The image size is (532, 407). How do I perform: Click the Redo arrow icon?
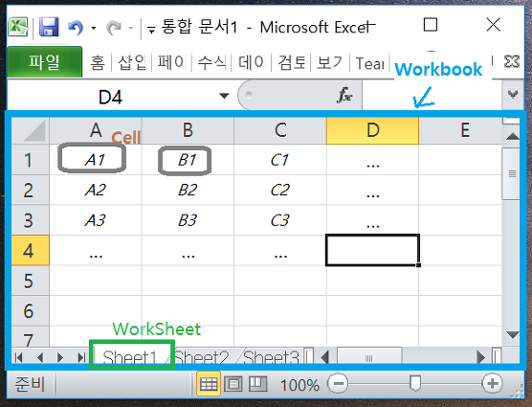tap(114, 28)
